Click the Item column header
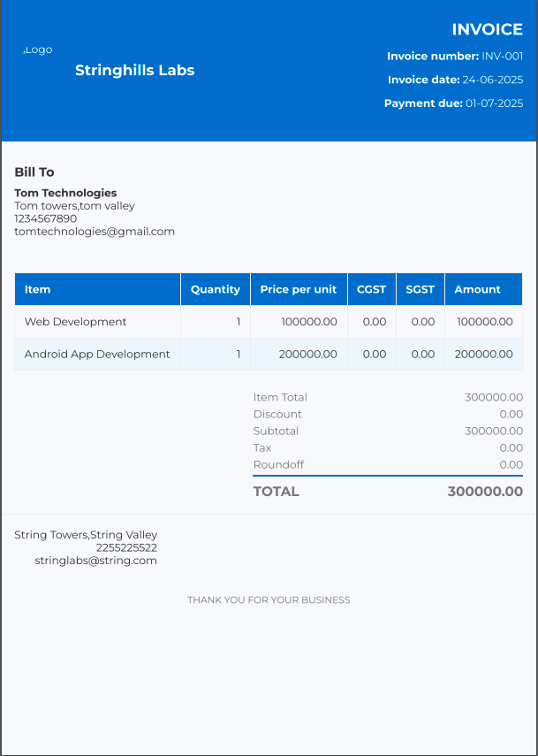The width and height of the screenshot is (538, 756). [x=38, y=289]
